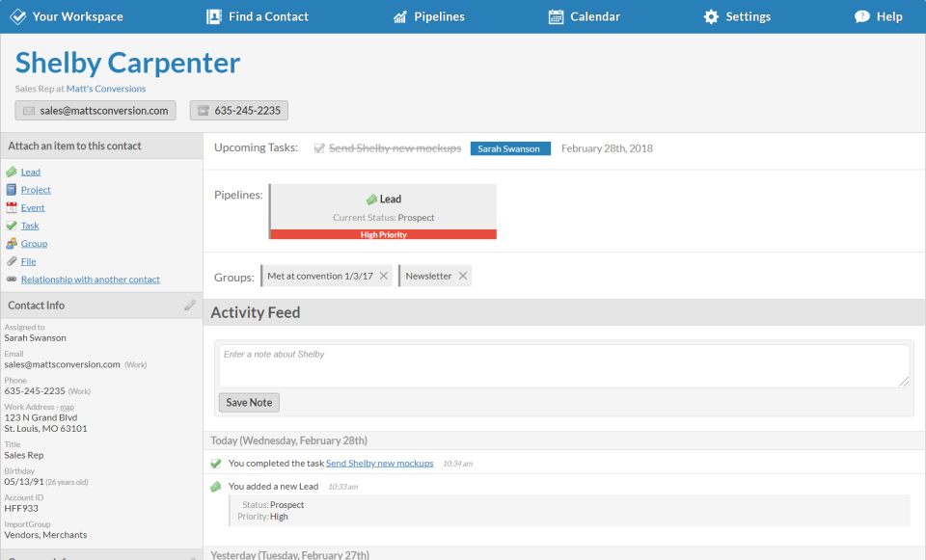Click the Pipelines chart icon
926x560 pixels.
[399, 16]
